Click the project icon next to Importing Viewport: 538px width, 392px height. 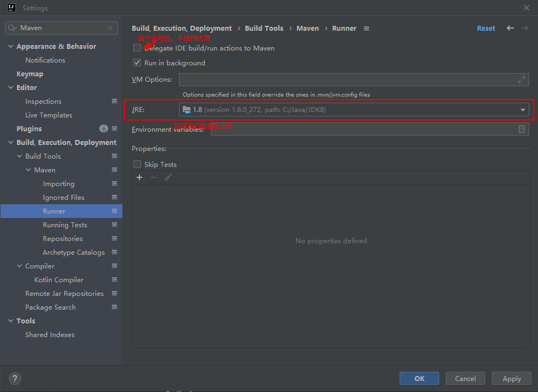point(115,183)
